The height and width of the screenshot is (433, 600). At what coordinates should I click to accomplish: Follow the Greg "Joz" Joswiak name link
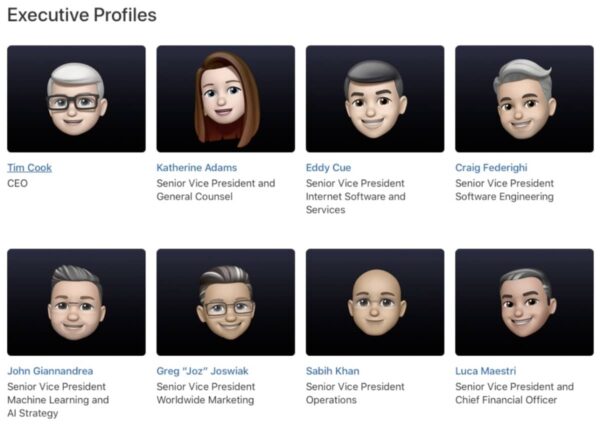202,371
